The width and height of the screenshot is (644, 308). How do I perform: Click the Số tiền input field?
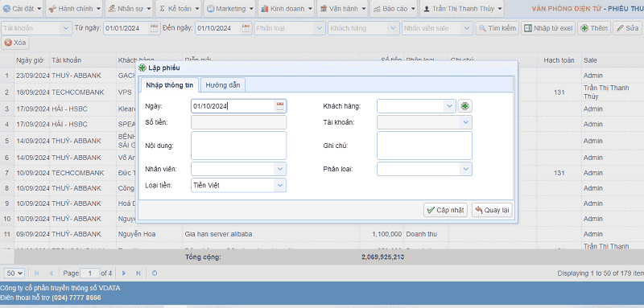[238, 122]
